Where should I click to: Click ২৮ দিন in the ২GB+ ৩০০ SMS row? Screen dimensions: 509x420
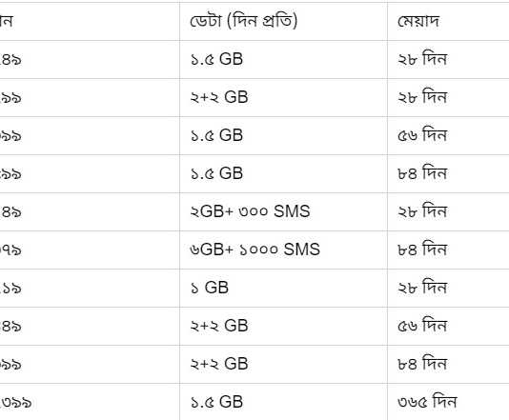[422, 211]
